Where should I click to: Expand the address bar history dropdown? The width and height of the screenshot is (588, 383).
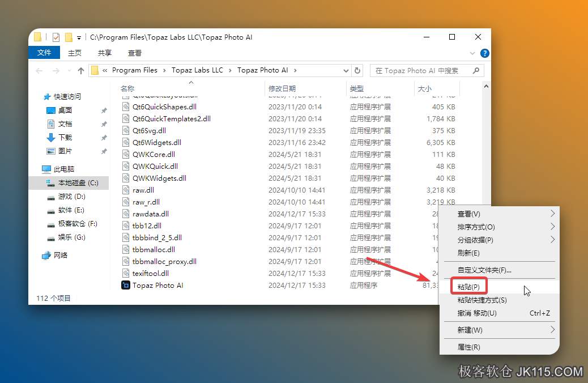(x=346, y=70)
